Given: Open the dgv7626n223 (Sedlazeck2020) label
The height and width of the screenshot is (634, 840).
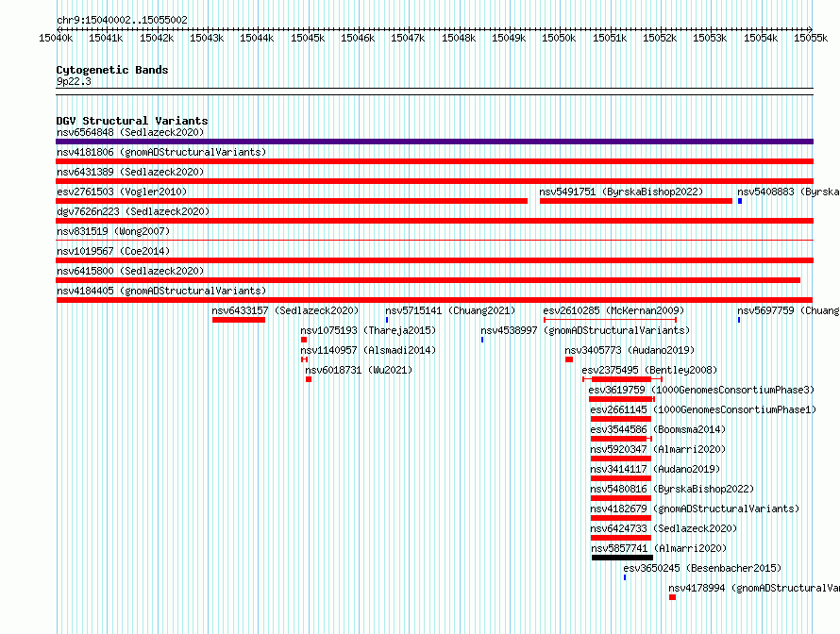Looking at the screenshot, I should [133, 211].
